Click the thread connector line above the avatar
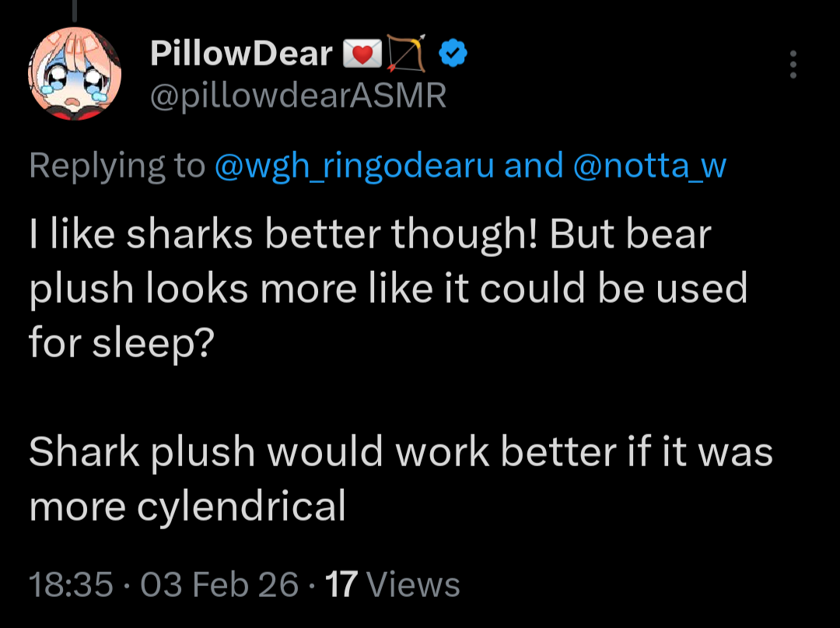This screenshot has width=840, height=628. (75, 11)
